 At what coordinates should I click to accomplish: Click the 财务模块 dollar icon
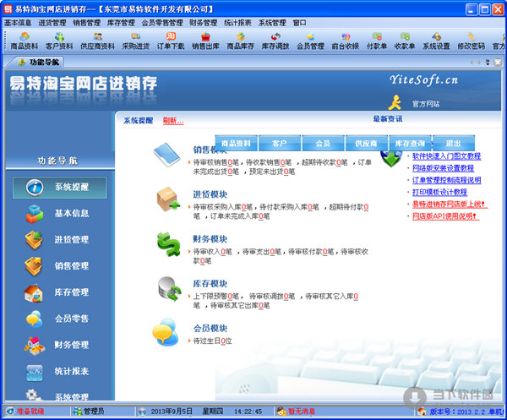[x=168, y=244]
